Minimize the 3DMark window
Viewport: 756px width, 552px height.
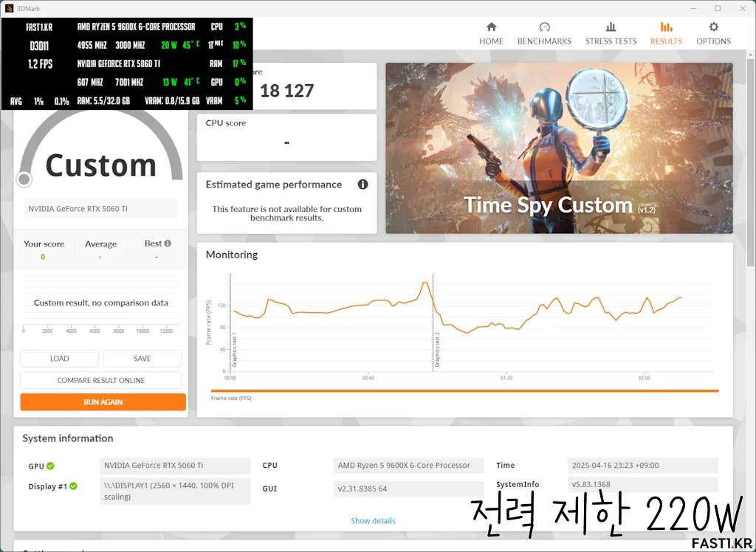click(693, 8)
